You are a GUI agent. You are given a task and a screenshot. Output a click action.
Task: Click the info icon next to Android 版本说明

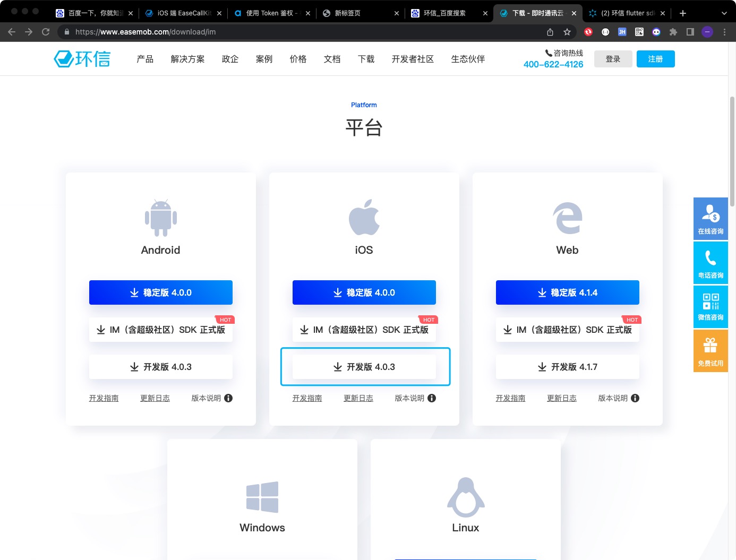tap(228, 398)
